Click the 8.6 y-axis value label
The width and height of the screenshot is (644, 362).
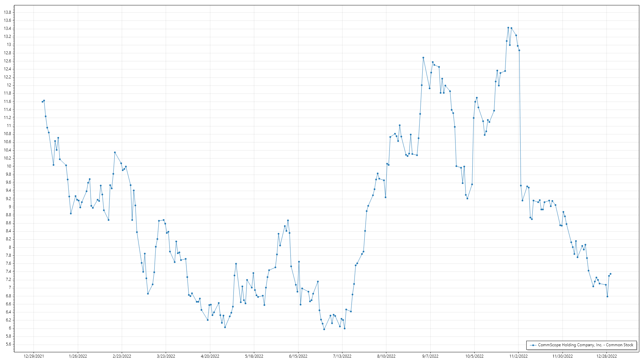point(8,223)
